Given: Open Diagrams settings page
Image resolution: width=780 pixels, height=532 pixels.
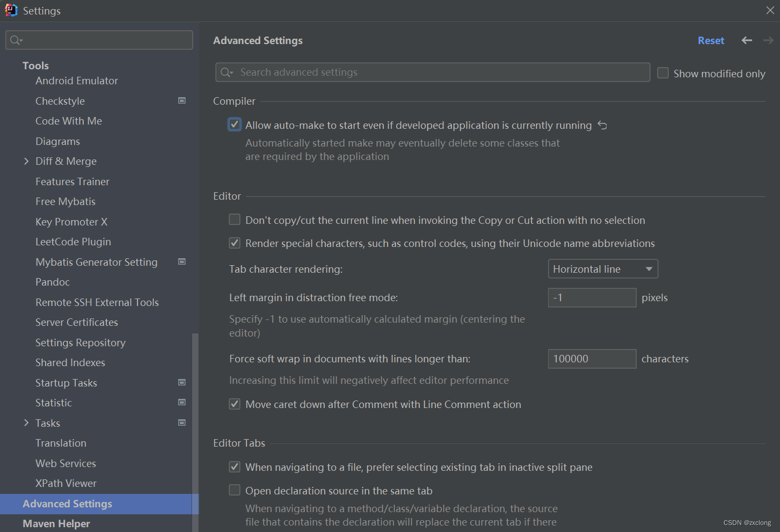Looking at the screenshot, I should tap(57, 141).
